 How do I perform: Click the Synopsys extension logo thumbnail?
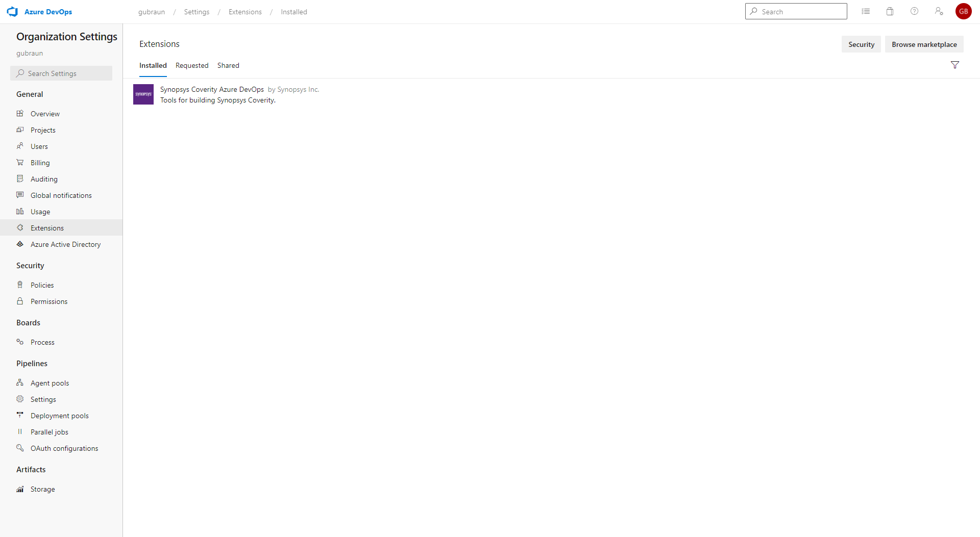click(143, 94)
